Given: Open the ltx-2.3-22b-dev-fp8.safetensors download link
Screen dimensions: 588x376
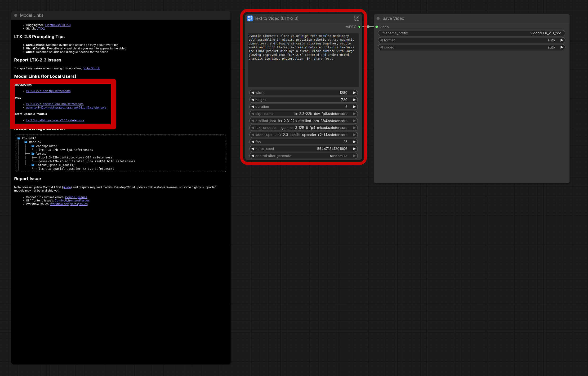Looking at the screenshot, I should pos(48,91).
